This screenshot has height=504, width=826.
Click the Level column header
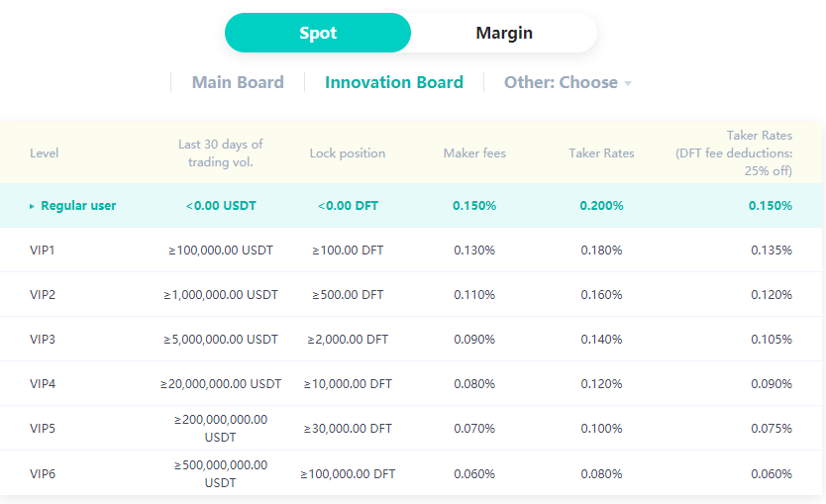[x=45, y=153]
